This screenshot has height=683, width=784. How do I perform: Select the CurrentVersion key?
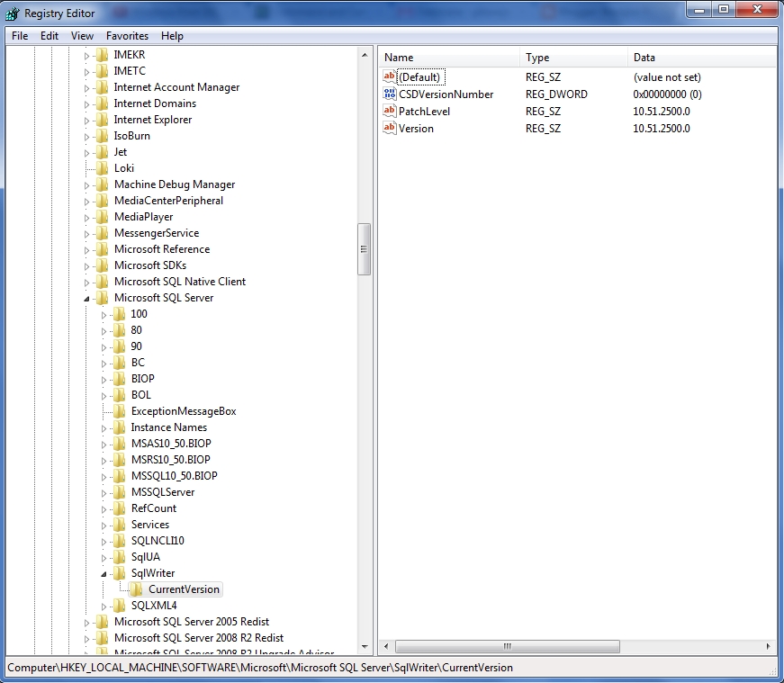[x=184, y=589]
